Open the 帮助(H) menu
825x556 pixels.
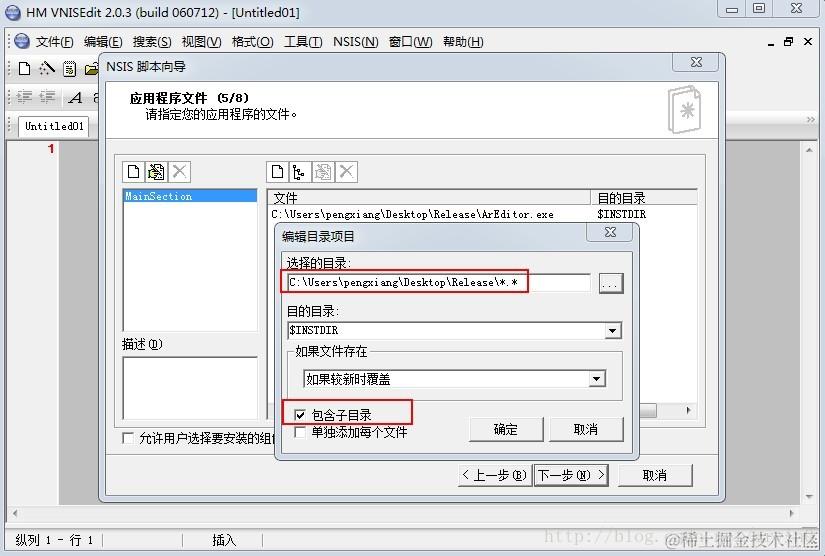[x=463, y=42]
